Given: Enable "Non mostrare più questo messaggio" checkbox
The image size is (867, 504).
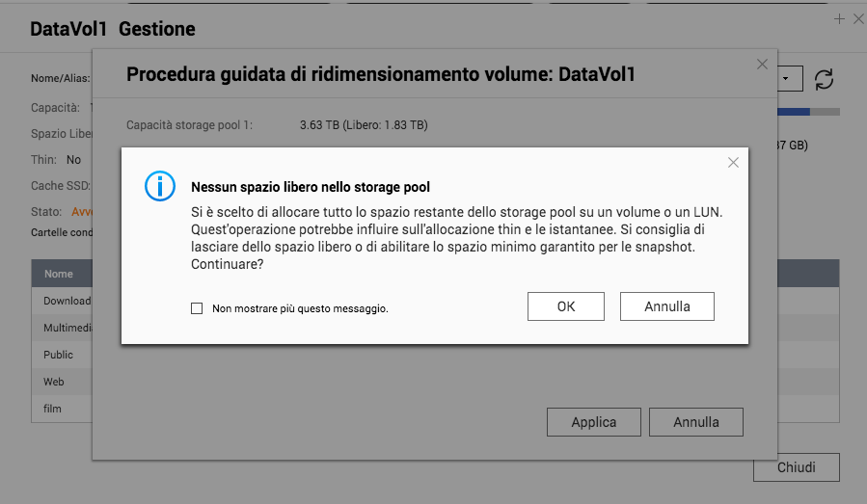Looking at the screenshot, I should point(197,308).
